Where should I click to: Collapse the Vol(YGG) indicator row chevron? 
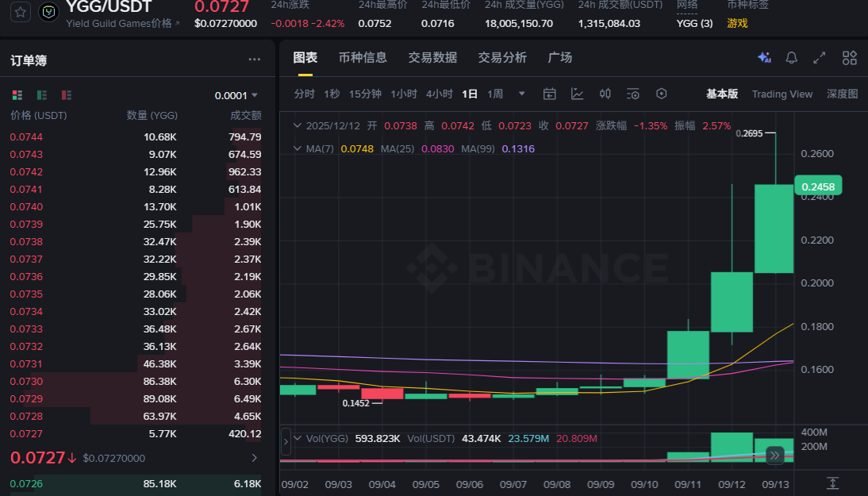pos(298,438)
